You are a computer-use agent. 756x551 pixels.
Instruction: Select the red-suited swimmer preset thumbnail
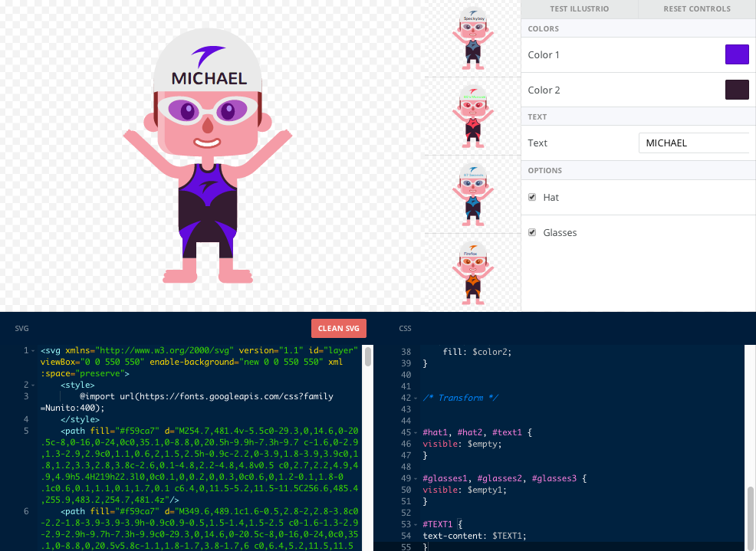(473, 116)
